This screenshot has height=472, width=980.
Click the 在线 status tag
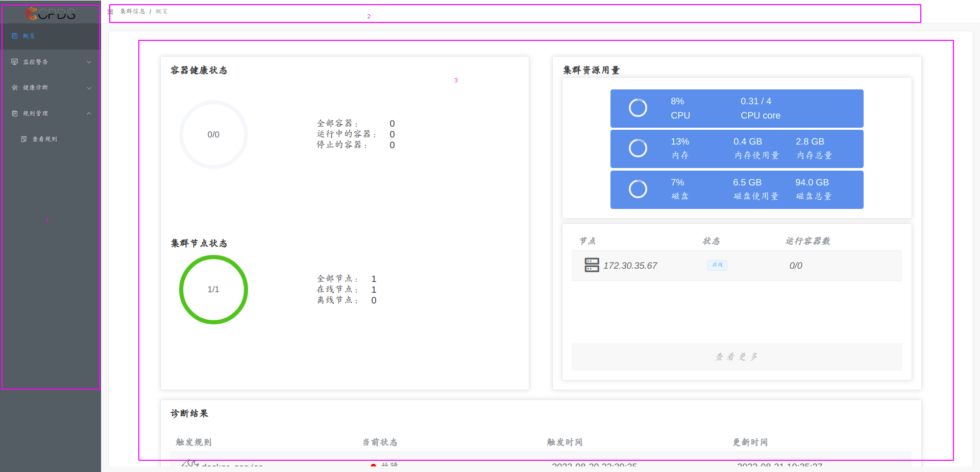(x=717, y=265)
